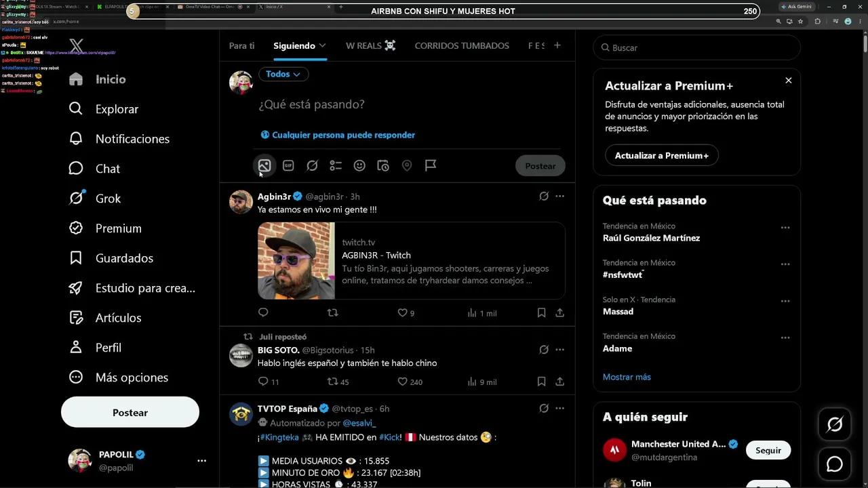Open the Todos audience dropdown
Viewport: 868px width, 488px height.
(x=283, y=74)
